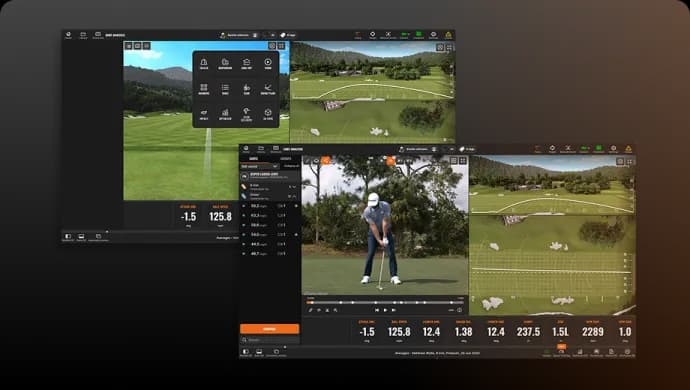Open the home icon in front window toolbar
Viewport: 690px width, 390px height.
click(x=246, y=149)
